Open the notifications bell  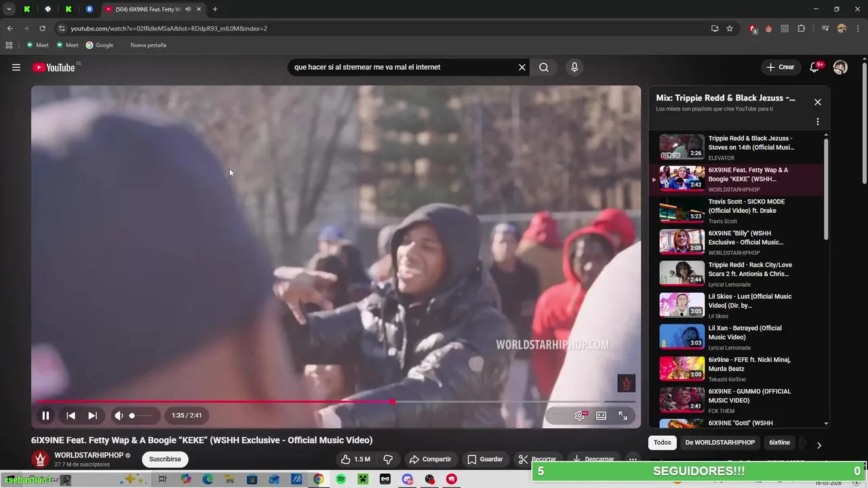coord(815,67)
